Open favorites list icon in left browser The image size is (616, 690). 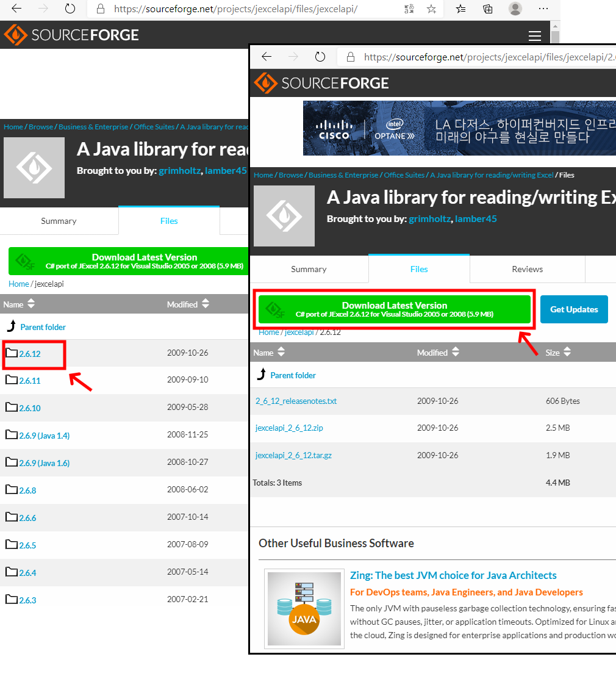coord(460,9)
